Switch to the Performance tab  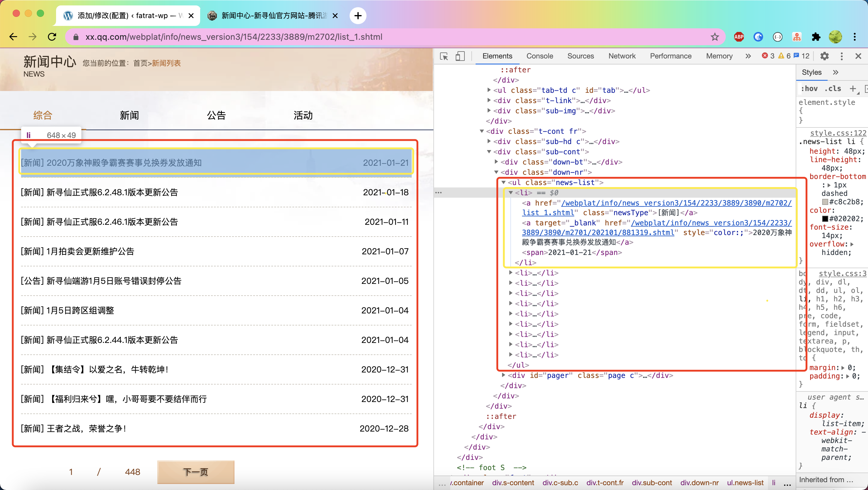tap(671, 56)
